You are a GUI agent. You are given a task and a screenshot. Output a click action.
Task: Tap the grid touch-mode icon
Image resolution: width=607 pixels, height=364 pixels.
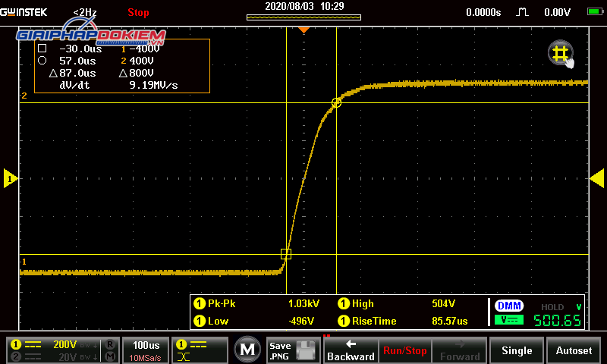pos(560,53)
